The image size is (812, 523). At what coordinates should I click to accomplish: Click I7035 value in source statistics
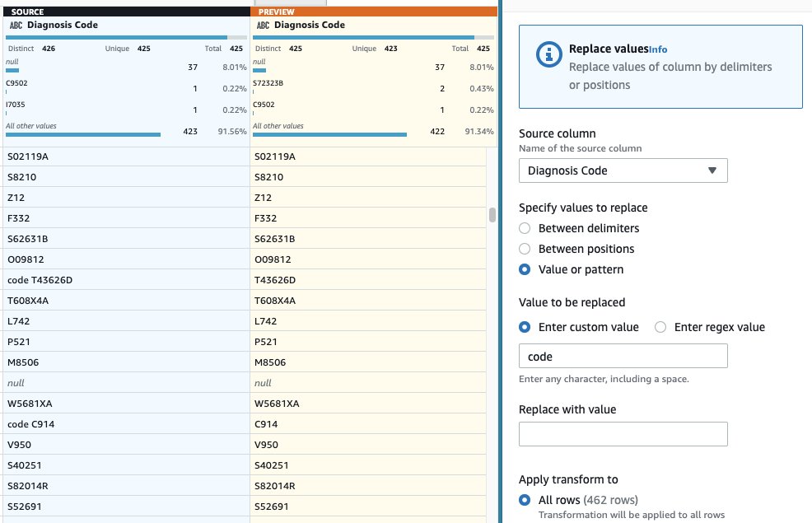click(15, 105)
